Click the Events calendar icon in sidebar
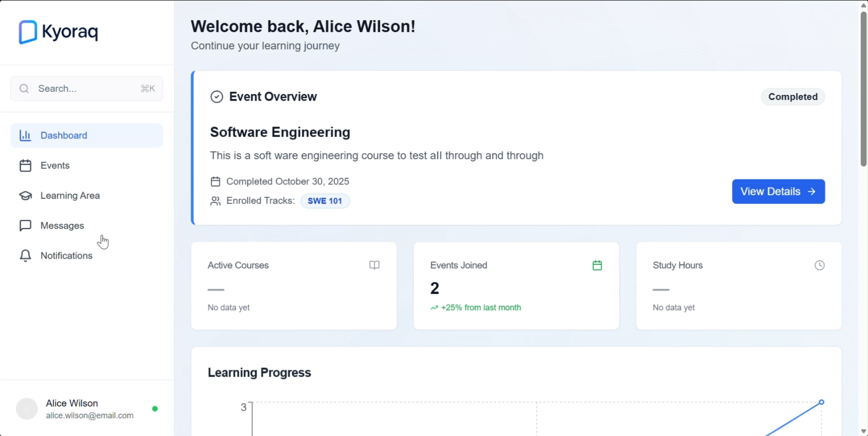The image size is (868, 436). pos(25,166)
